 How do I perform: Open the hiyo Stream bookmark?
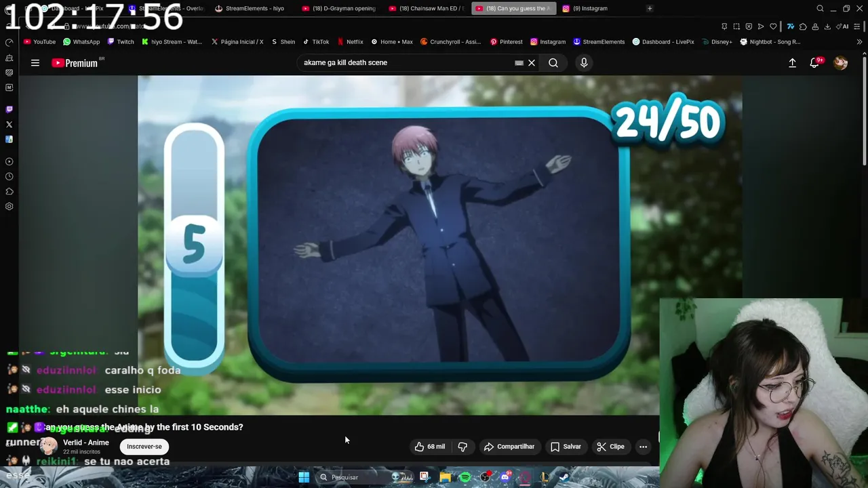[172, 41]
